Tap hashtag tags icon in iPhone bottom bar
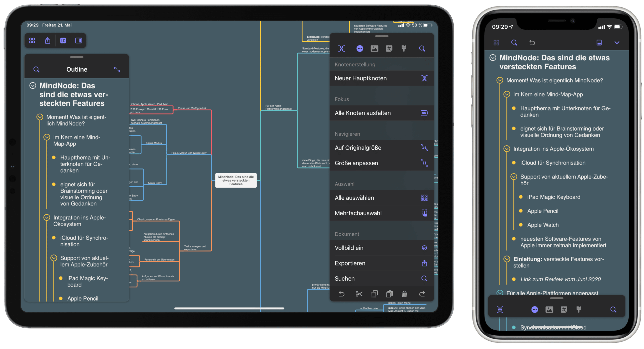Screen dimensions: 644x349 564,309
